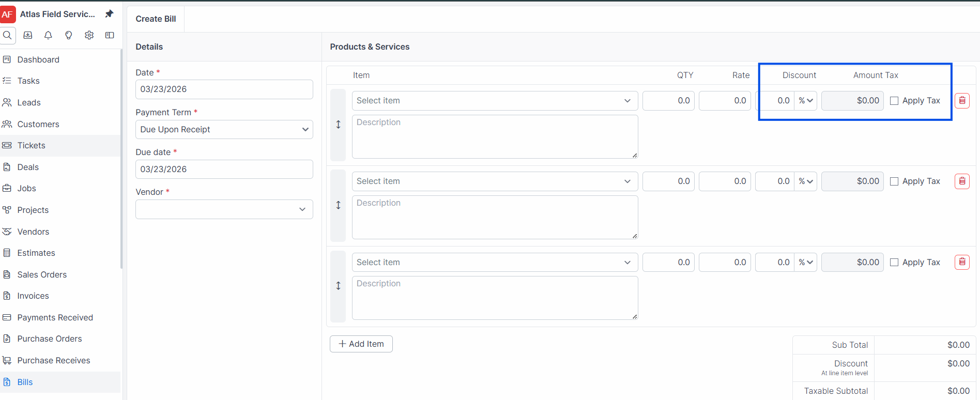Open settings with the gear icon
This screenshot has height=400, width=980.
coord(89,35)
